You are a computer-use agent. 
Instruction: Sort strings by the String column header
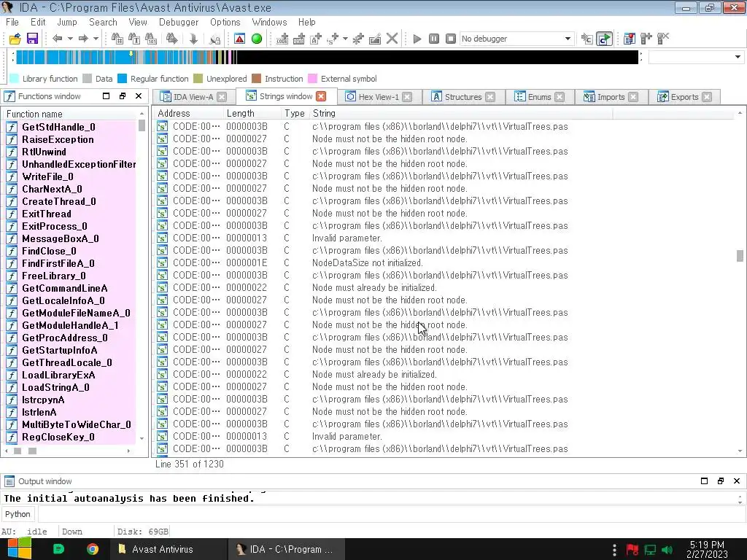point(460,113)
